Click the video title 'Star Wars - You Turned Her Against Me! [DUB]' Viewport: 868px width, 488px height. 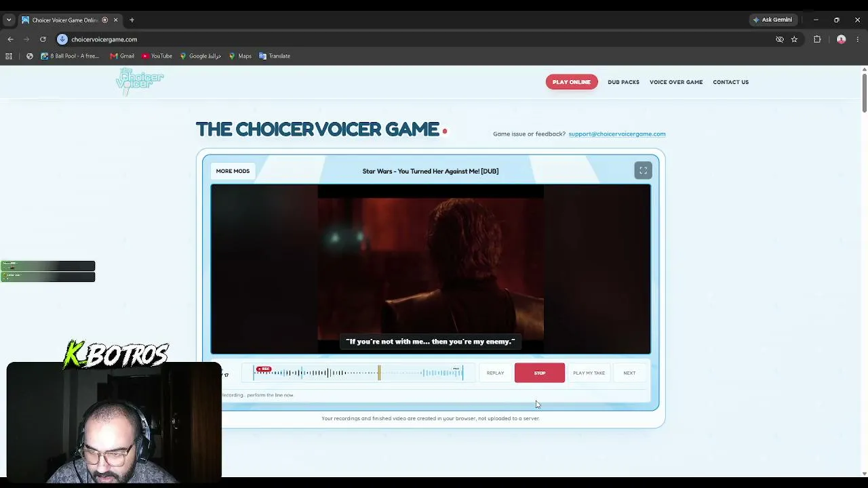(431, 171)
